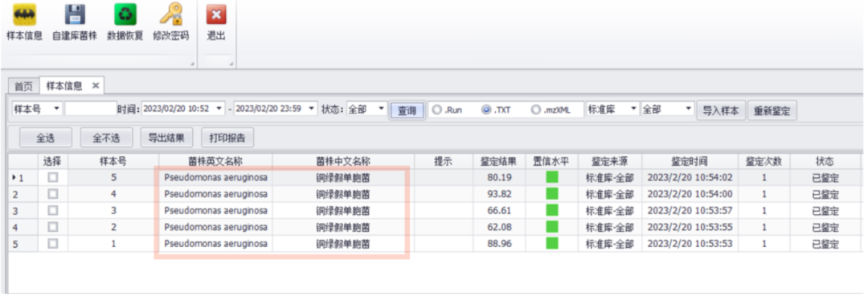Image resolution: width=868 pixels, height=297 pixels.
Task: Select the .mzXML radio button
Action: click(535, 109)
